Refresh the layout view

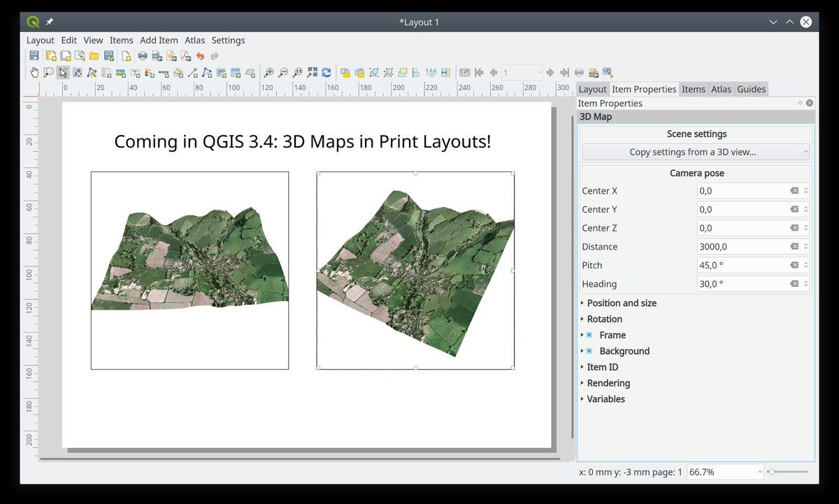pyautogui.click(x=326, y=72)
